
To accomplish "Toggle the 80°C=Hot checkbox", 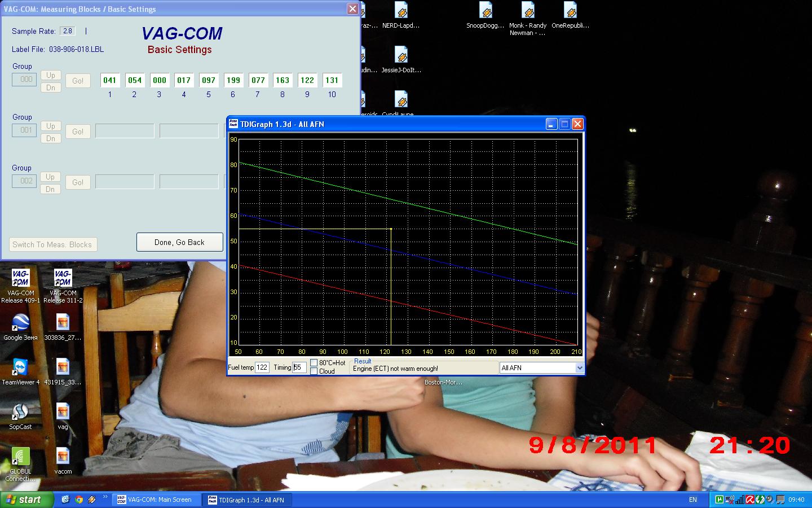I will coord(314,363).
